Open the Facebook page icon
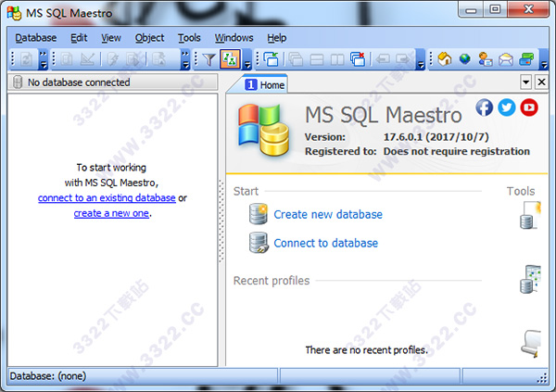The width and height of the screenshot is (556, 392). tap(485, 107)
